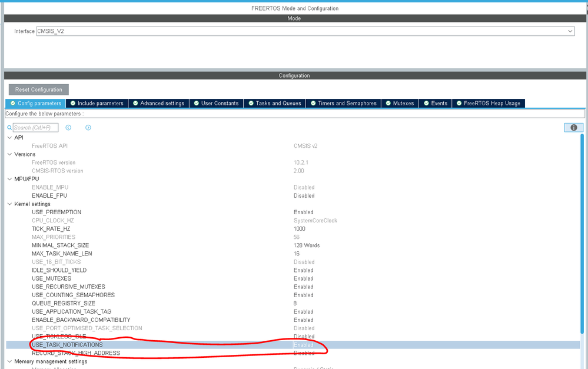
Task: Switch to the Mutexes tab
Action: (x=400, y=103)
